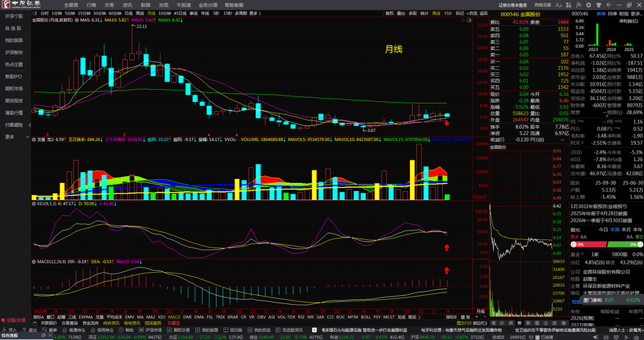Toggle 画线 drawing tools
This screenshot has width=644, height=340.
[x=436, y=13]
